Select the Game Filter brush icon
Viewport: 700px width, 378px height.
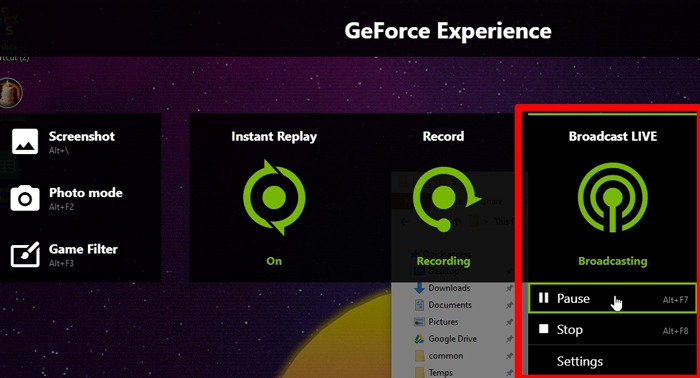(x=25, y=254)
